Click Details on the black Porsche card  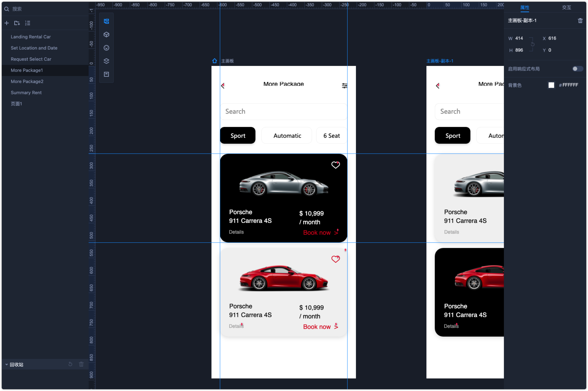[x=236, y=232]
